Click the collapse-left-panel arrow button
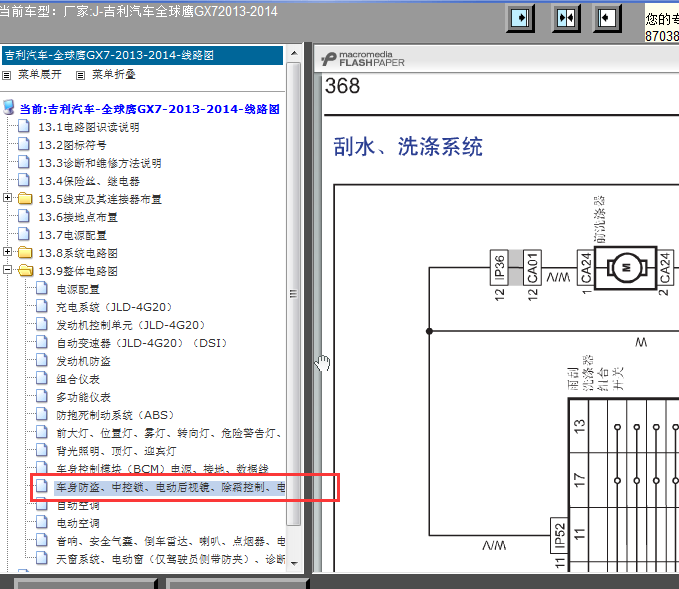The image size is (679, 589). (606, 18)
